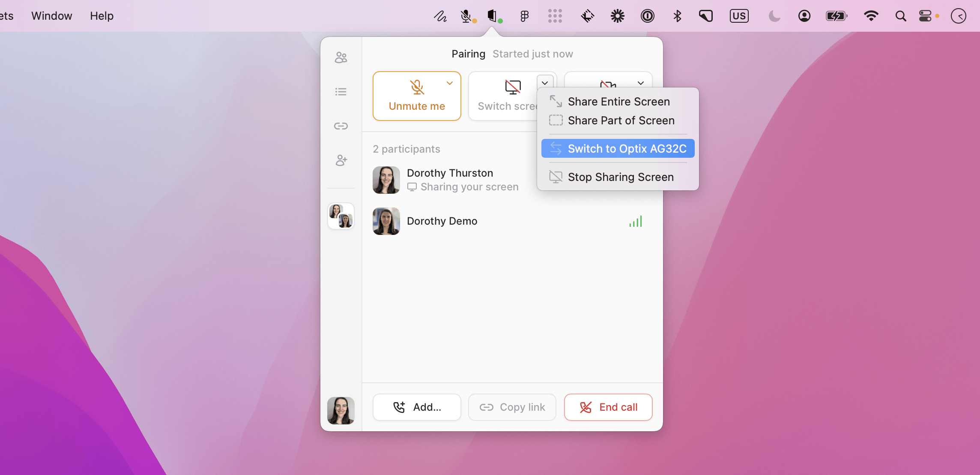Expand the camera options chevron
Image resolution: width=980 pixels, height=475 pixels.
tap(641, 83)
